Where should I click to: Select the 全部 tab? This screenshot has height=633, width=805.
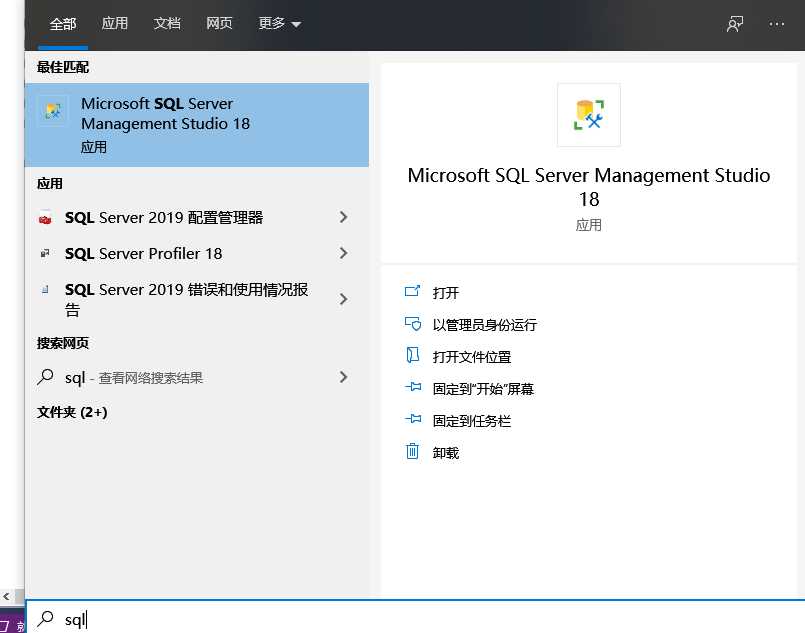click(63, 24)
